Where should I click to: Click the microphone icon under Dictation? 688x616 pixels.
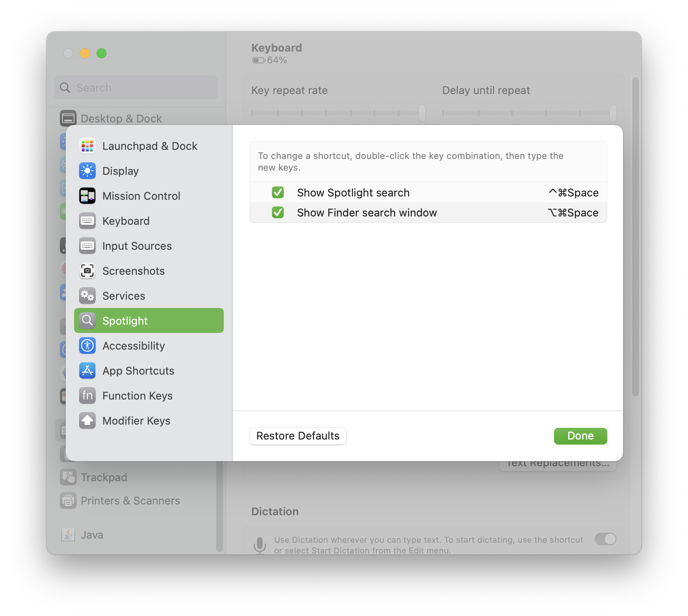coord(260,545)
